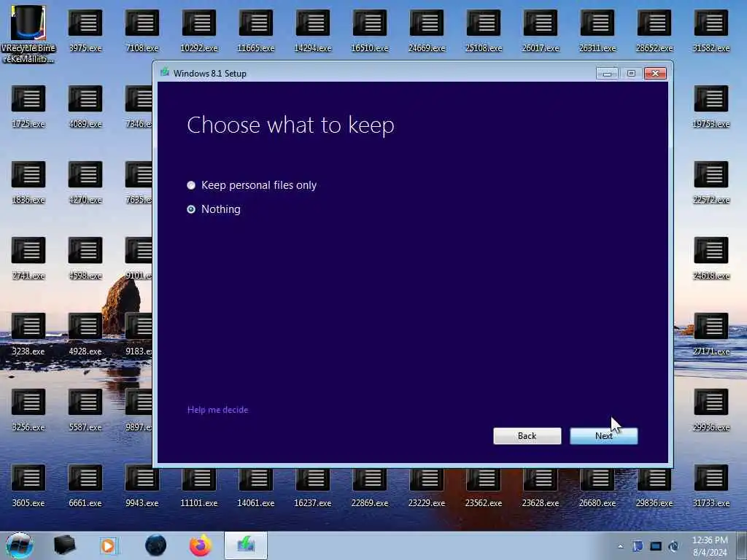Open Firefox from the taskbar
This screenshot has width=747, height=560.
201,545
